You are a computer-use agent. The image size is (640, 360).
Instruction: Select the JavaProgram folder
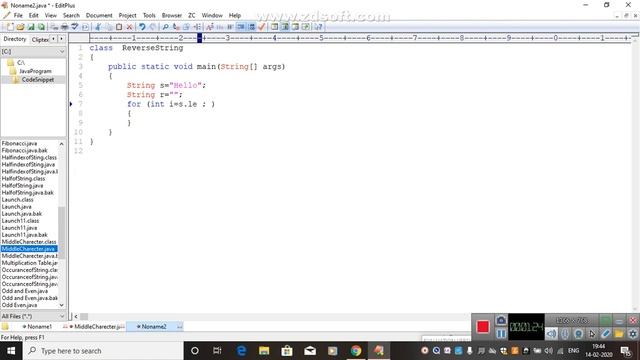(35, 71)
